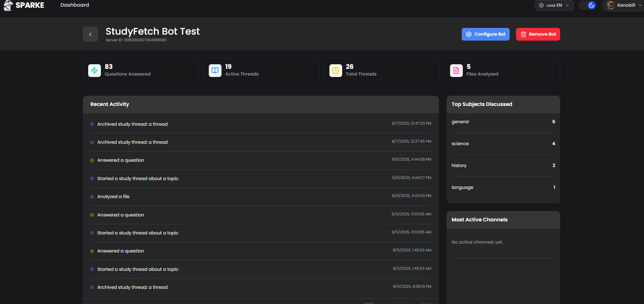The width and height of the screenshot is (644, 304).
Task: Open the Kenobill user menu
Action: [x=624, y=5]
